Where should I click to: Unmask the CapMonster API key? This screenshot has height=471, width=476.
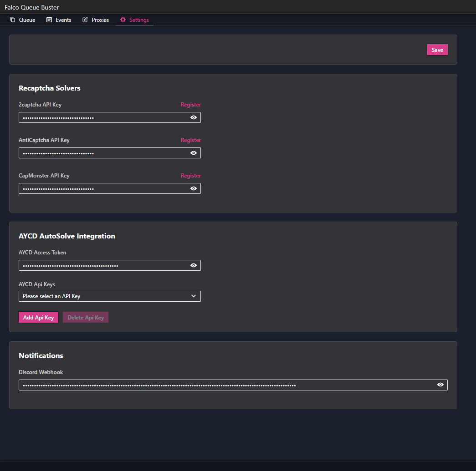coord(194,188)
